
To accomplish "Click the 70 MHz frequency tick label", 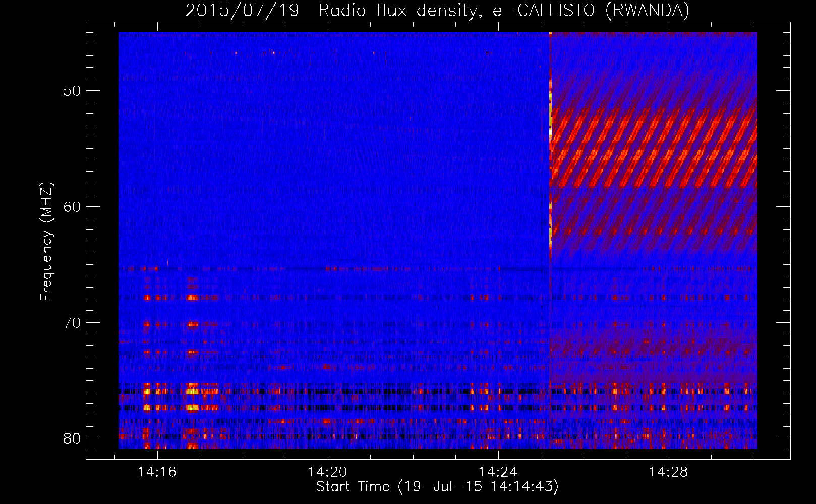I will click(x=72, y=323).
